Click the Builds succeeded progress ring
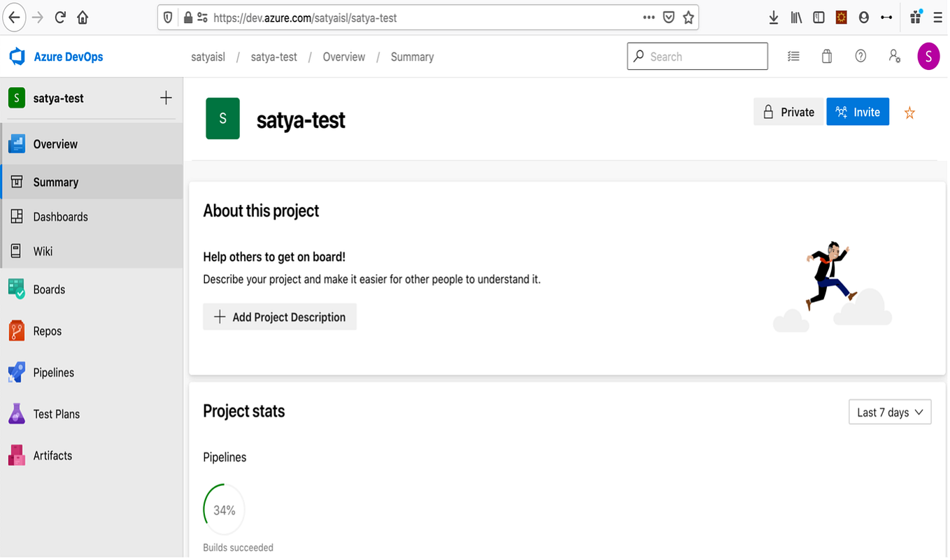This screenshot has width=950, height=560. click(222, 509)
